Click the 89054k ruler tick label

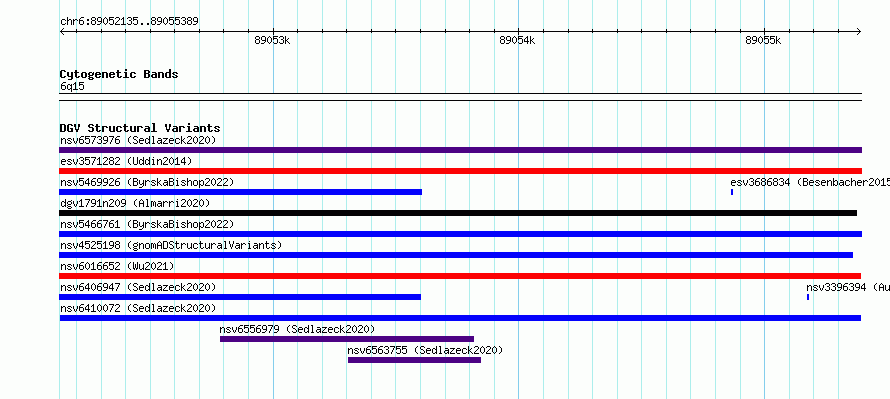point(517,41)
